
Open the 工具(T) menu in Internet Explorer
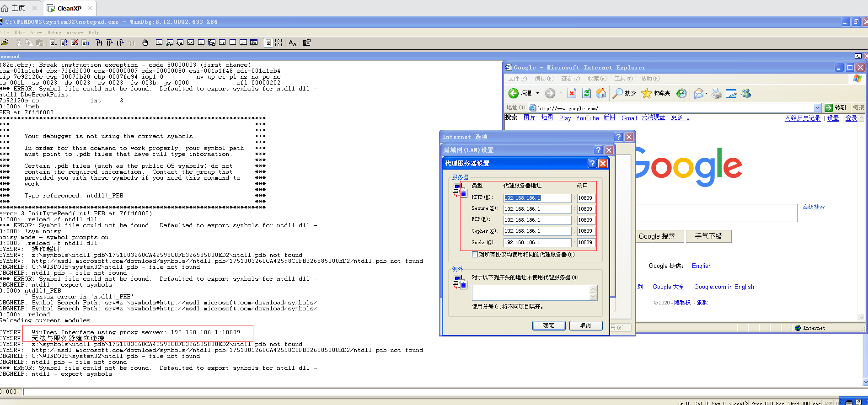[624, 79]
